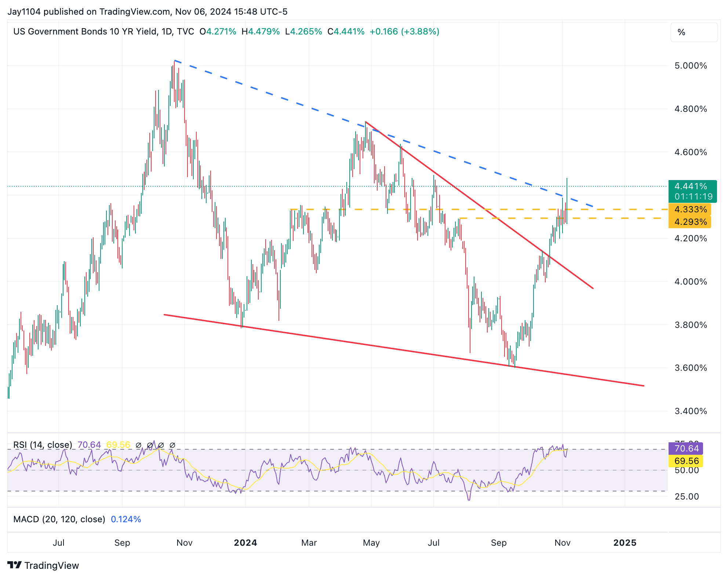Click the % unit box on the price axis

coord(694,32)
